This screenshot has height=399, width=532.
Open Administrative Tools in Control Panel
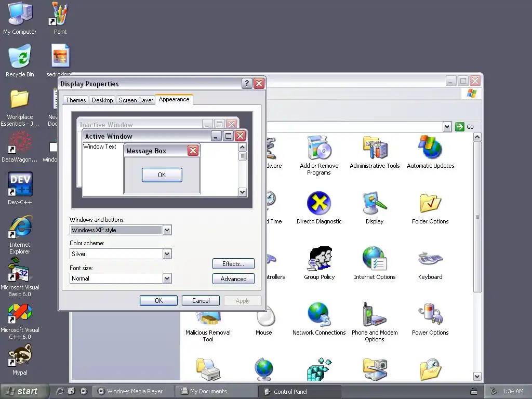click(x=375, y=152)
